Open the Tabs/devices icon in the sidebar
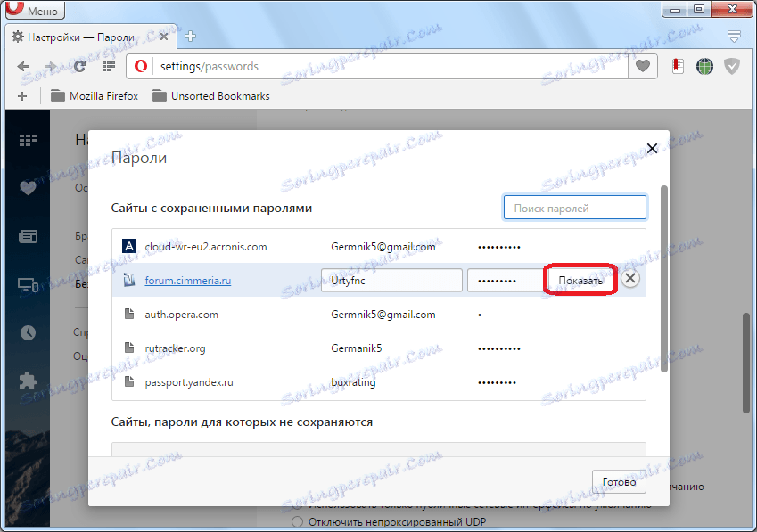 tap(28, 284)
